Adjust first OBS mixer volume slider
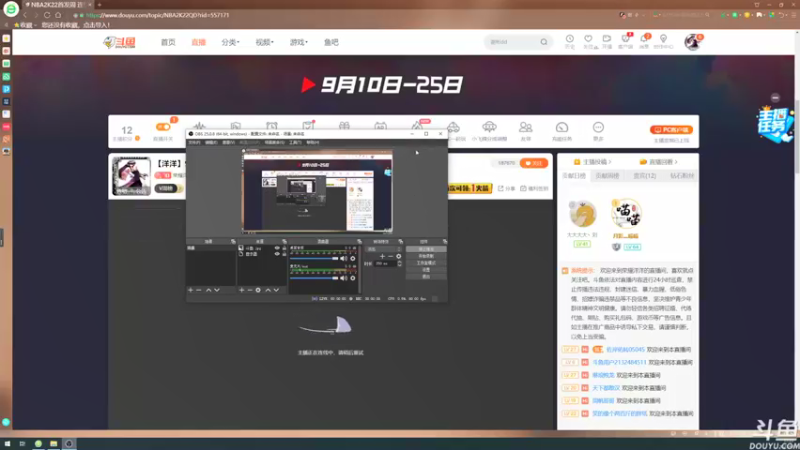Image resolution: width=800 pixels, height=450 pixels. (314, 259)
